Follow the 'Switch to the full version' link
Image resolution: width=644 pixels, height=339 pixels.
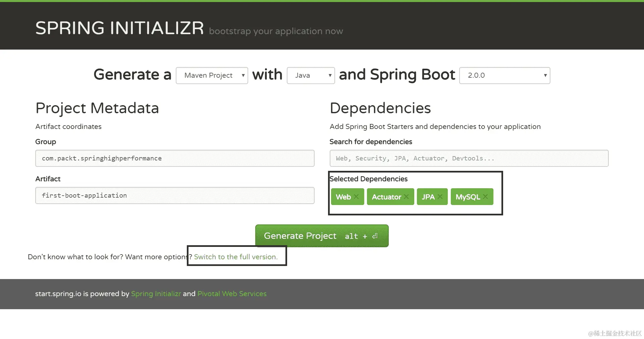click(236, 257)
